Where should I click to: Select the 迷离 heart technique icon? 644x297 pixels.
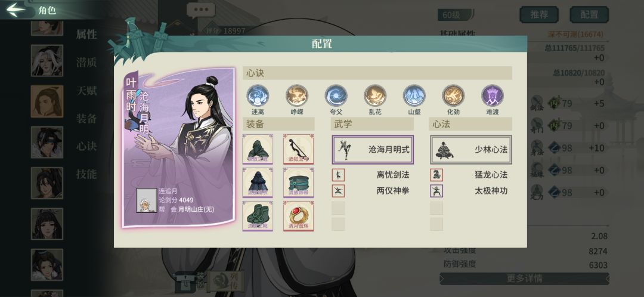tap(258, 95)
